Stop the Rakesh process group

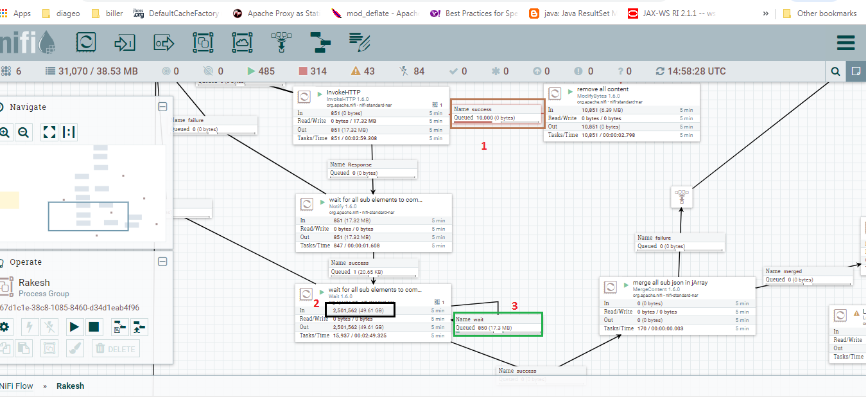point(94,326)
